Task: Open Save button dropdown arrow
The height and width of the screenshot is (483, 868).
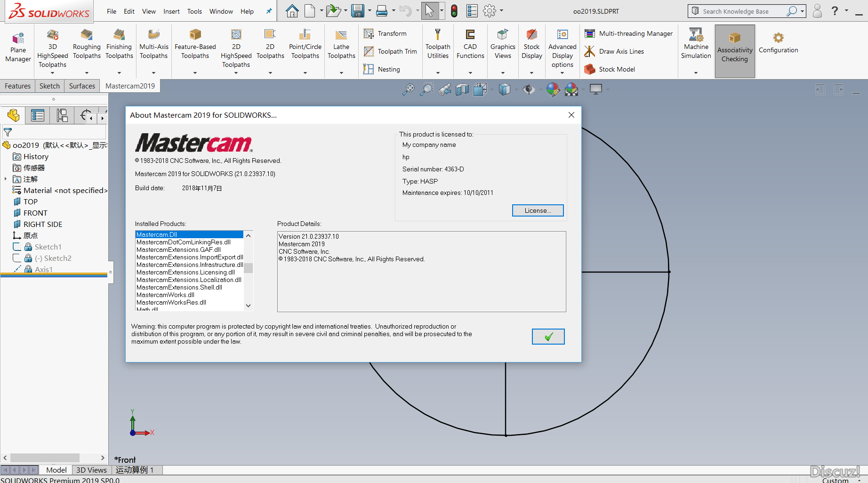Action: tap(370, 11)
